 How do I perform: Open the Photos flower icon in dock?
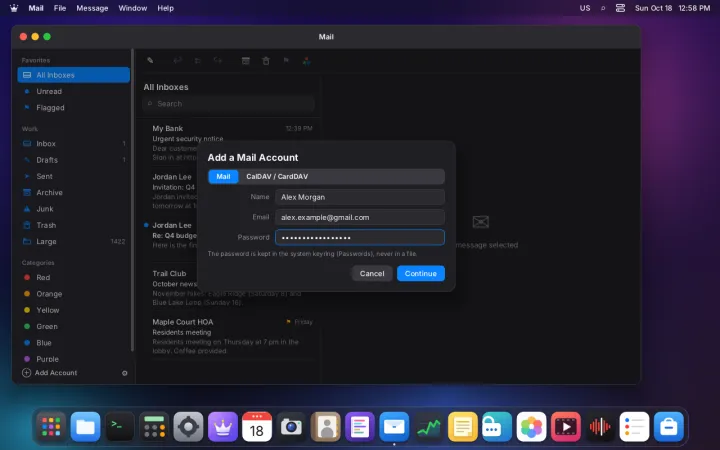pos(531,427)
